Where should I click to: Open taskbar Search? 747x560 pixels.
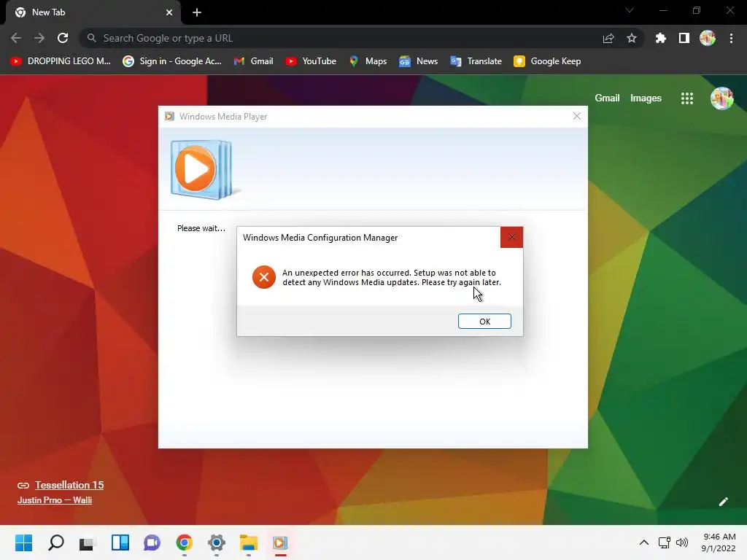point(55,542)
